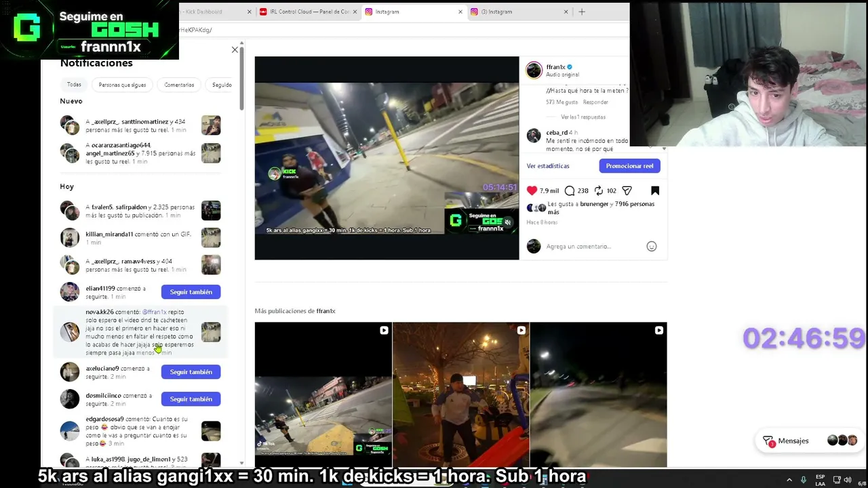Switch to the (3) Instagram browser tab
The image size is (868, 488).
pos(521,12)
